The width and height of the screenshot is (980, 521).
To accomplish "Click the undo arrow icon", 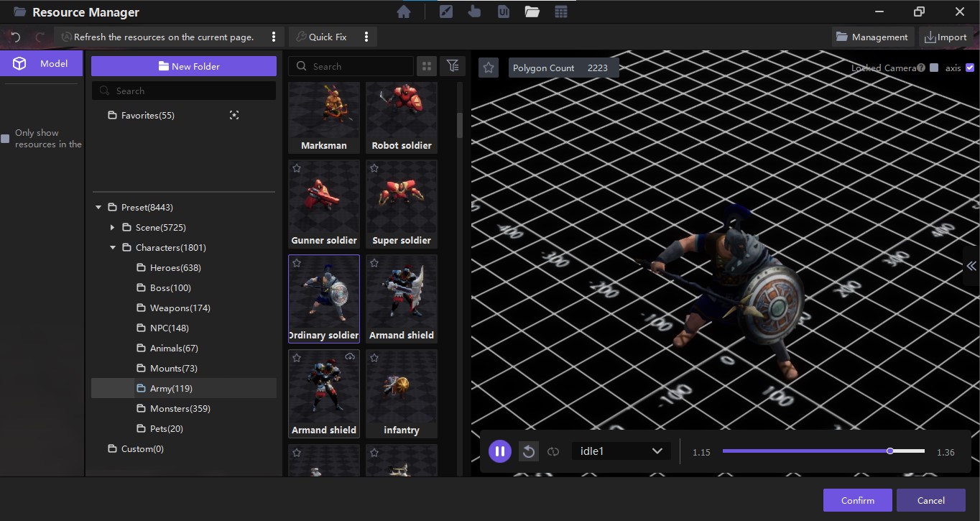I will click(x=16, y=37).
